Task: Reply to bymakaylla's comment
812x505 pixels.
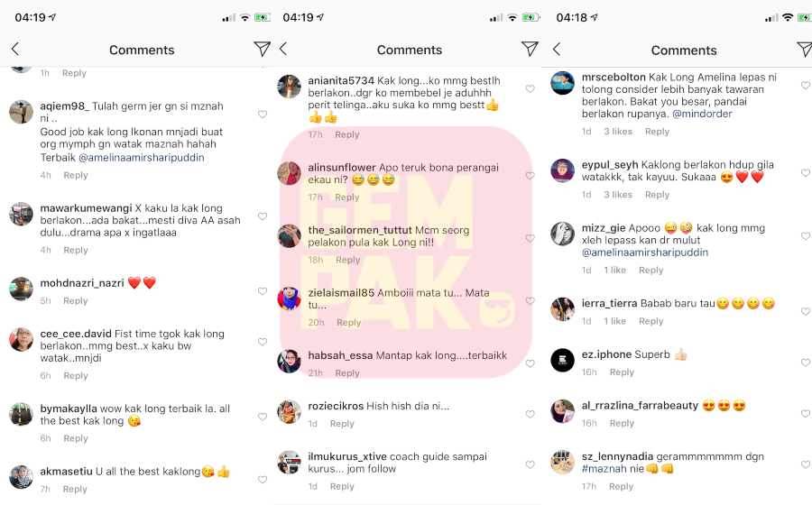Action: click(76, 438)
